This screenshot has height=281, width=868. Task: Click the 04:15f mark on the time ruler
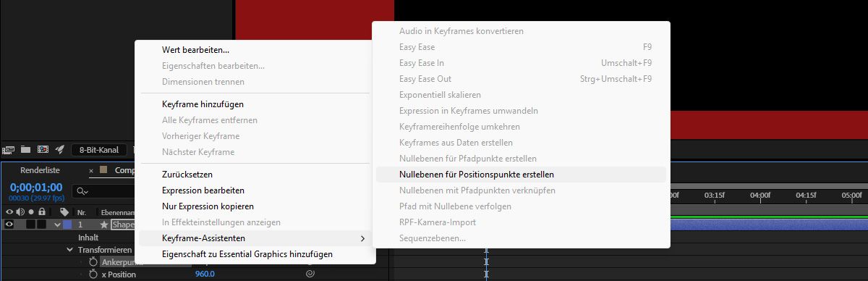pos(807,195)
